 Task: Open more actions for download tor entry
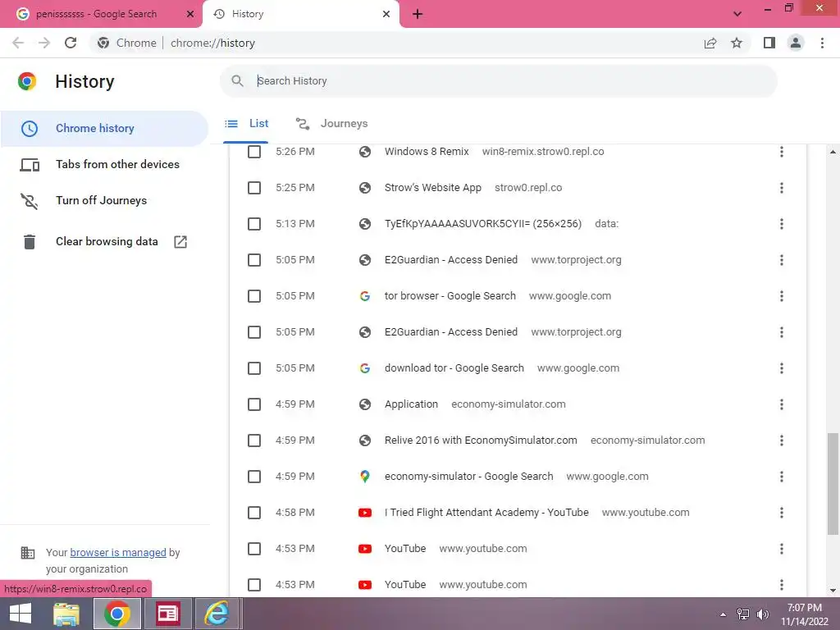pyautogui.click(x=782, y=368)
